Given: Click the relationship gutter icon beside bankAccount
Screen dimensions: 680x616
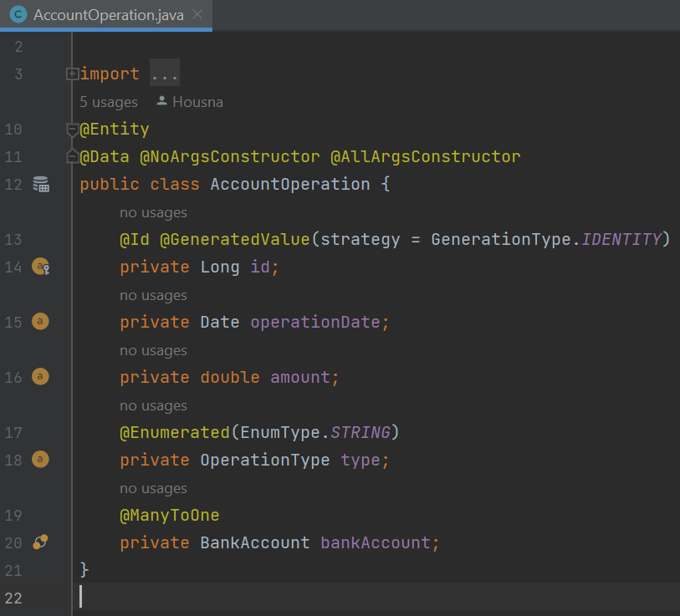Looking at the screenshot, I should 40,542.
